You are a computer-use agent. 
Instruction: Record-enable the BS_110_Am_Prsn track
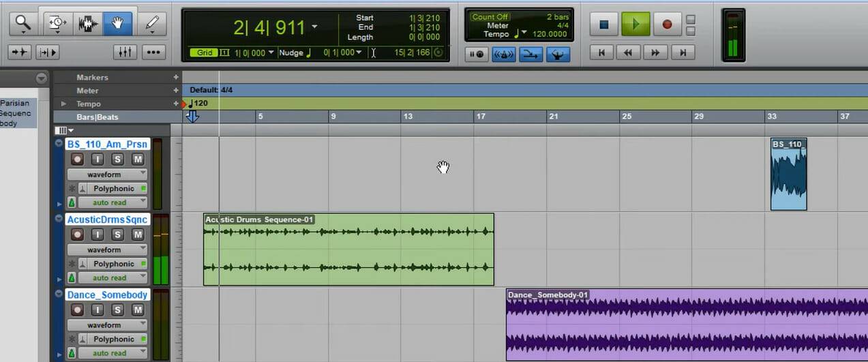tap(78, 159)
